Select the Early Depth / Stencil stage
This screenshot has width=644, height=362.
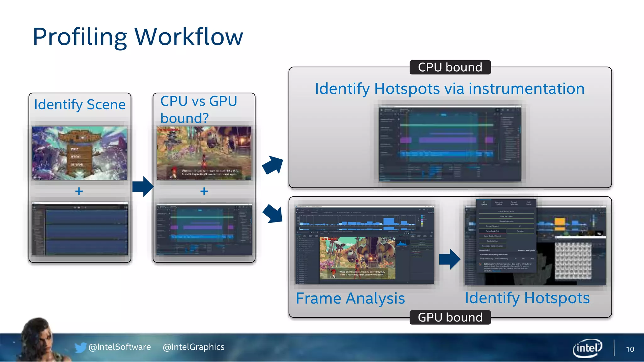coord(492,236)
